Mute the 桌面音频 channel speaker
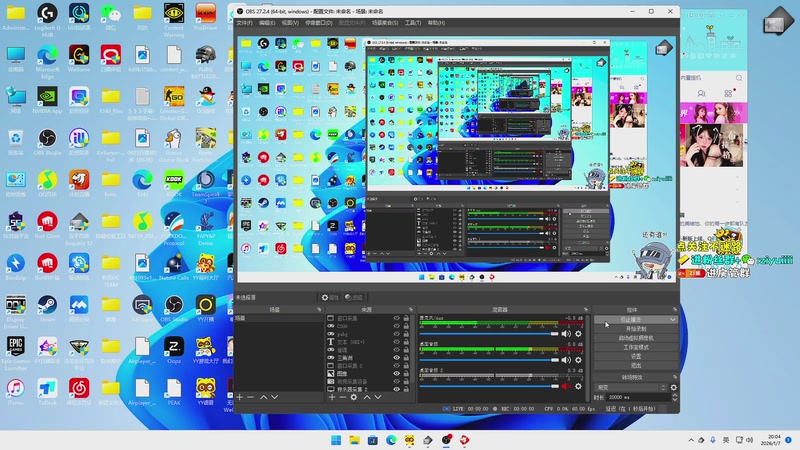Image resolution: width=800 pixels, height=450 pixels. click(x=566, y=360)
